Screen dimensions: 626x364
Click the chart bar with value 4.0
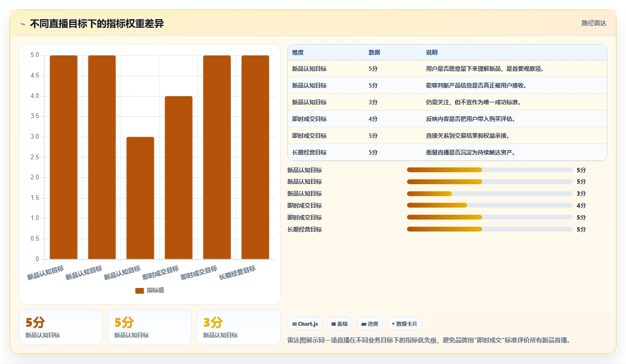pos(178,177)
